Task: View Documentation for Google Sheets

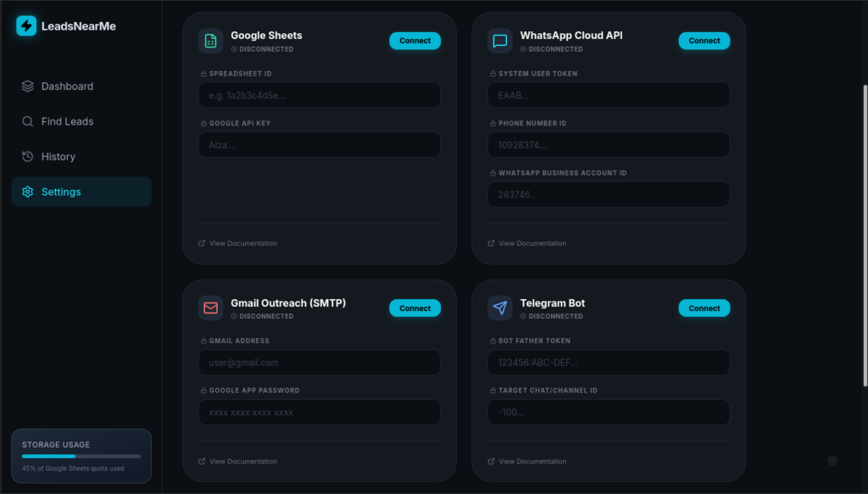Action: coord(237,243)
